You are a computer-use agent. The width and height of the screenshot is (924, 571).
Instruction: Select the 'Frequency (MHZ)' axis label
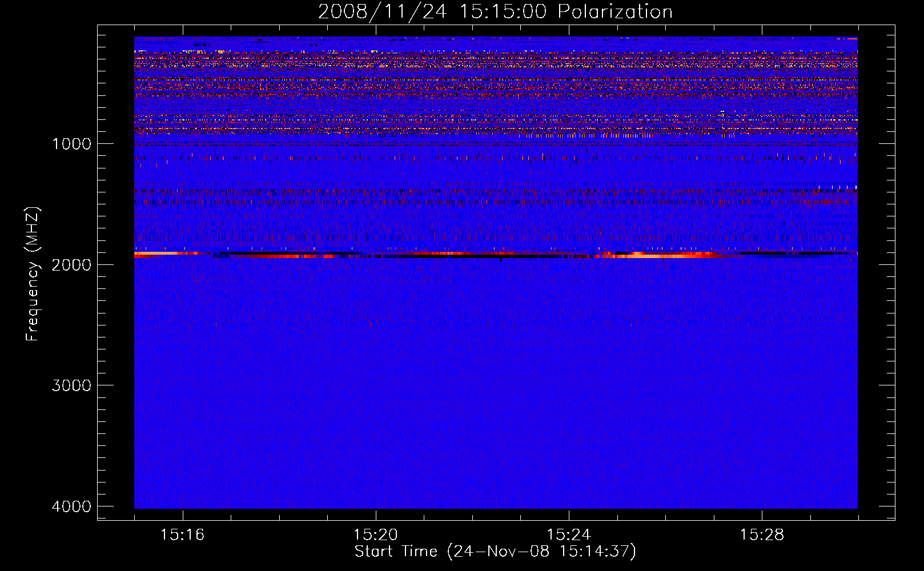(33, 274)
